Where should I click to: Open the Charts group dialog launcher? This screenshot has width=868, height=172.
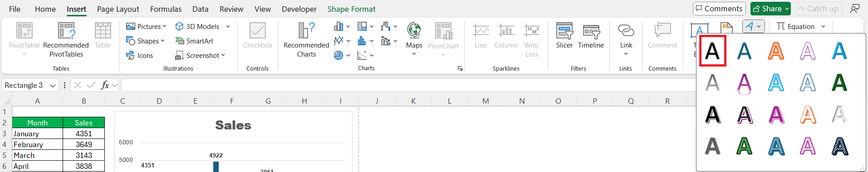pyautogui.click(x=460, y=68)
